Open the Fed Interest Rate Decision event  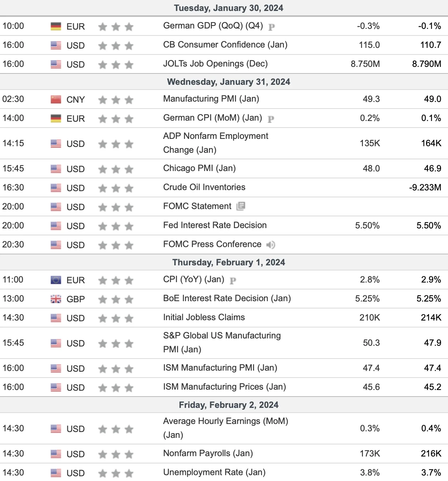(215, 225)
